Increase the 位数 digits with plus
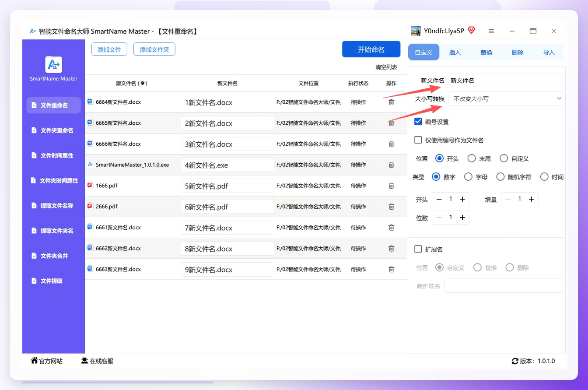Viewport: 588px width, 390px height. click(462, 218)
